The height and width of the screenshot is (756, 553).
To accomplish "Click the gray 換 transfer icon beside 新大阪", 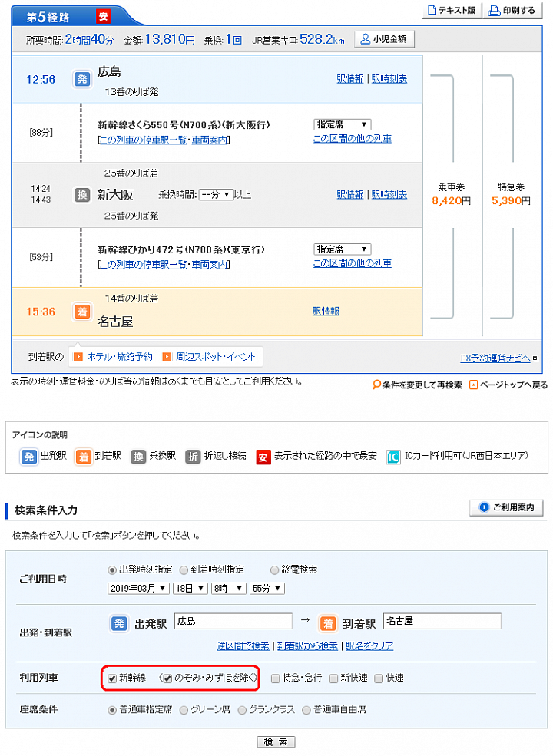I will [x=82, y=195].
